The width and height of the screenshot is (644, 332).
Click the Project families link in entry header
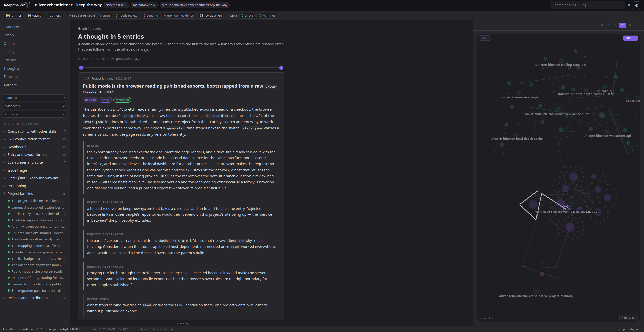click(102, 79)
